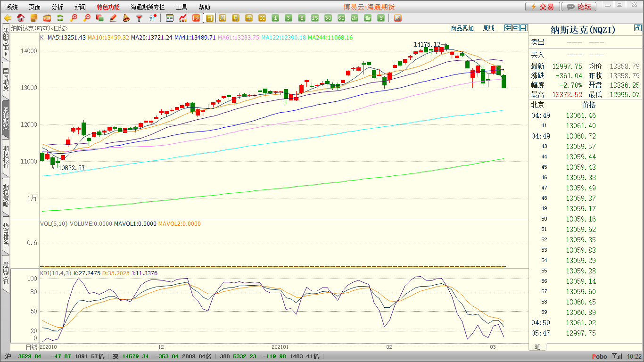Open the 工具 menu
The width and height of the screenshot is (644, 362).
(x=182, y=7)
